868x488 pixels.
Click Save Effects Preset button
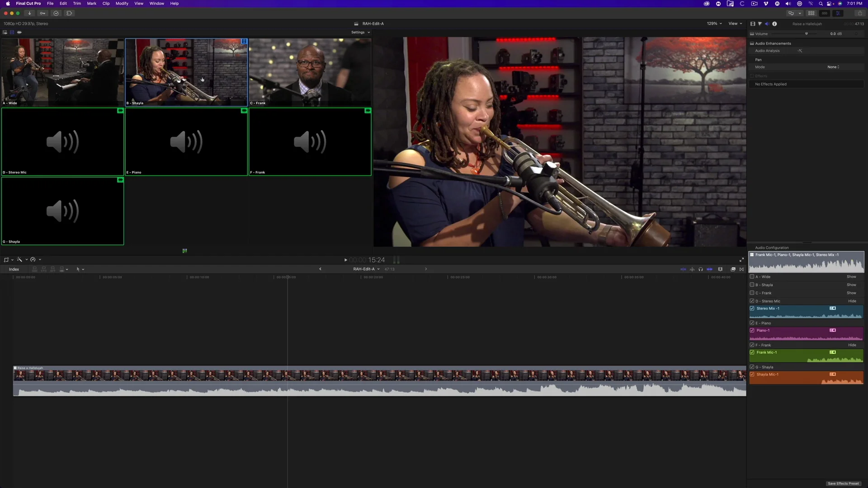[843, 483]
